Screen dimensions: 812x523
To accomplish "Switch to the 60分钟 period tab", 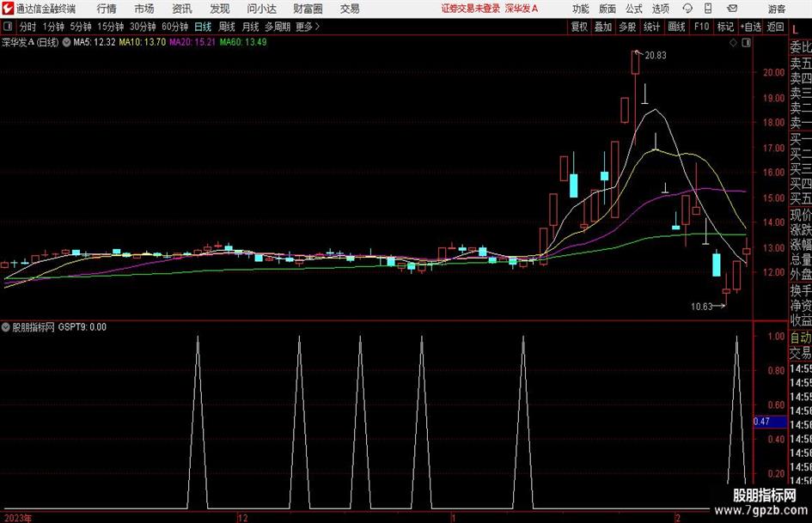I will point(174,27).
